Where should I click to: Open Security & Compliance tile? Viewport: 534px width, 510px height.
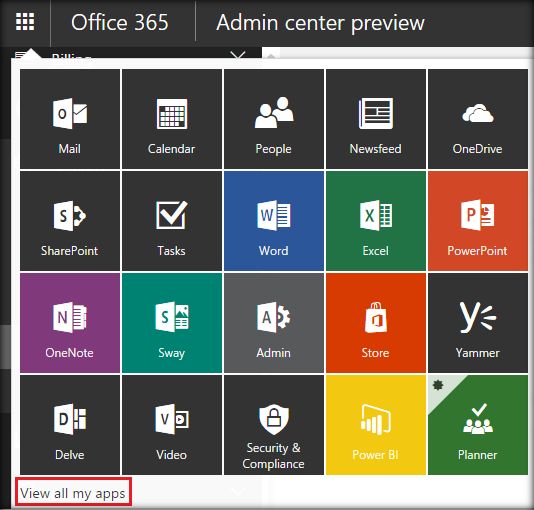coord(274,425)
